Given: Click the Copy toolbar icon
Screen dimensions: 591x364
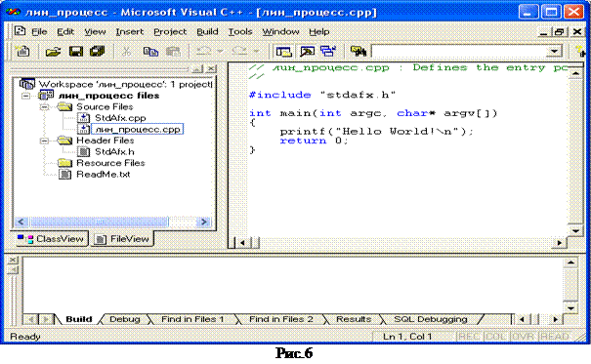Looking at the screenshot, I should coord(150,52).
